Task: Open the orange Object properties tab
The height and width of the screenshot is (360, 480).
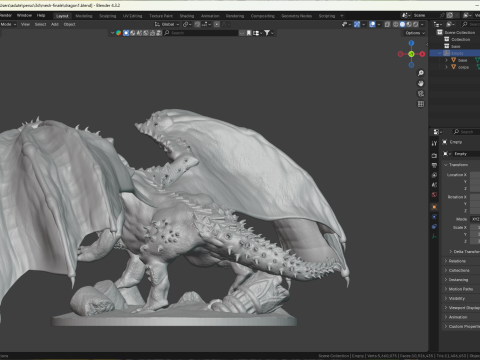Action: pos(434,207)
